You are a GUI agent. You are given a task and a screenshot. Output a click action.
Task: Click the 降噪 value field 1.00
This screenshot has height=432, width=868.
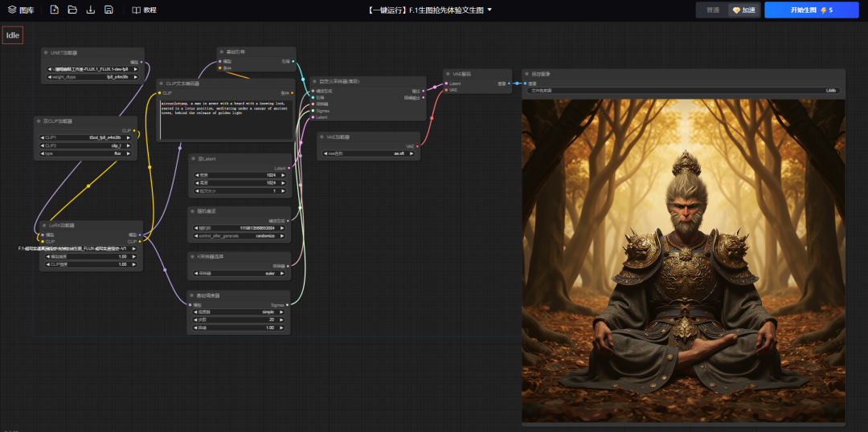tap(240, 328)
